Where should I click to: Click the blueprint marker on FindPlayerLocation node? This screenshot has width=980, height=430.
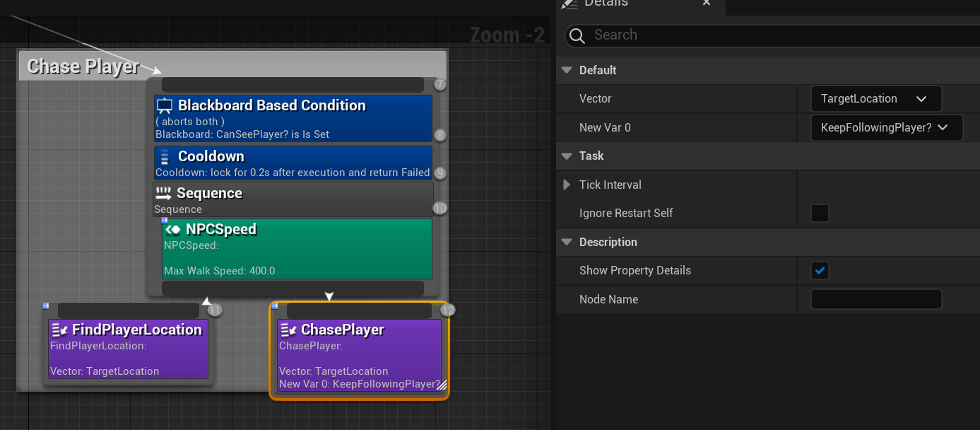(46, 306)
